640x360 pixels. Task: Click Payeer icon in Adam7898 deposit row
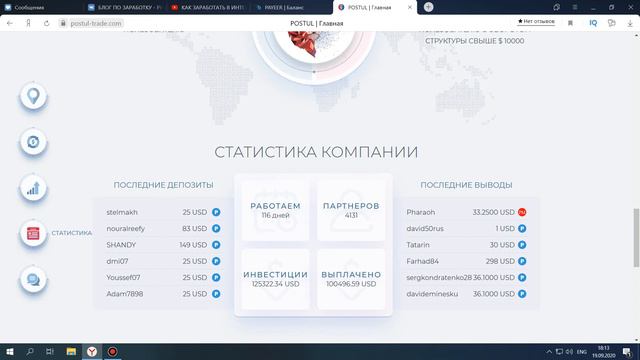click(x=216, y=294)
